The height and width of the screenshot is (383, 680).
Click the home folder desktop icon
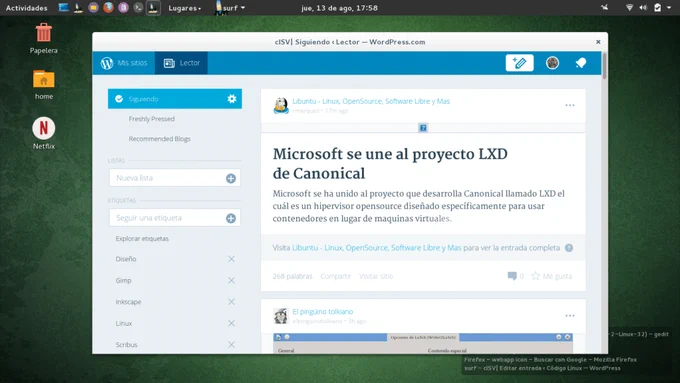43,85
